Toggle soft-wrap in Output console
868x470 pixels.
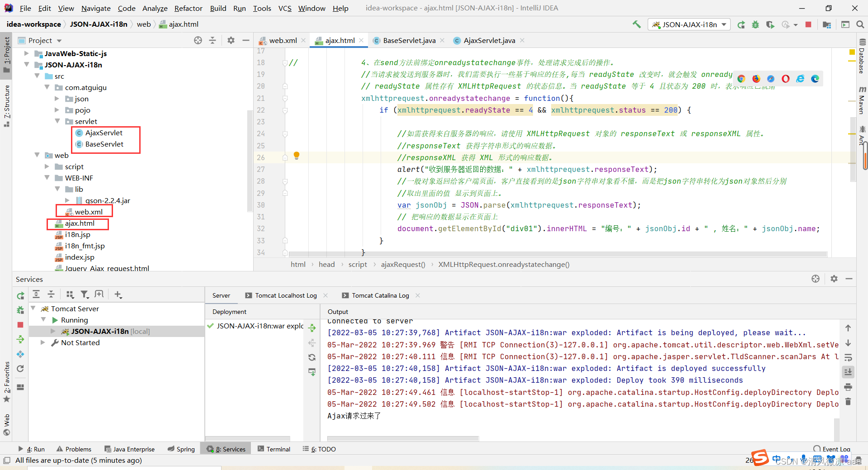pos(848,357)
